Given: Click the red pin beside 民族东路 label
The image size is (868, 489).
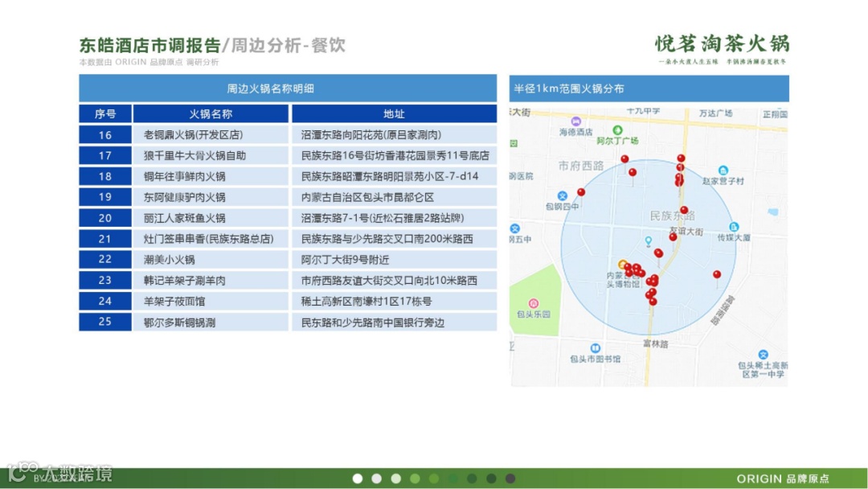Looking at the screenshot, I should coord(684,211).
